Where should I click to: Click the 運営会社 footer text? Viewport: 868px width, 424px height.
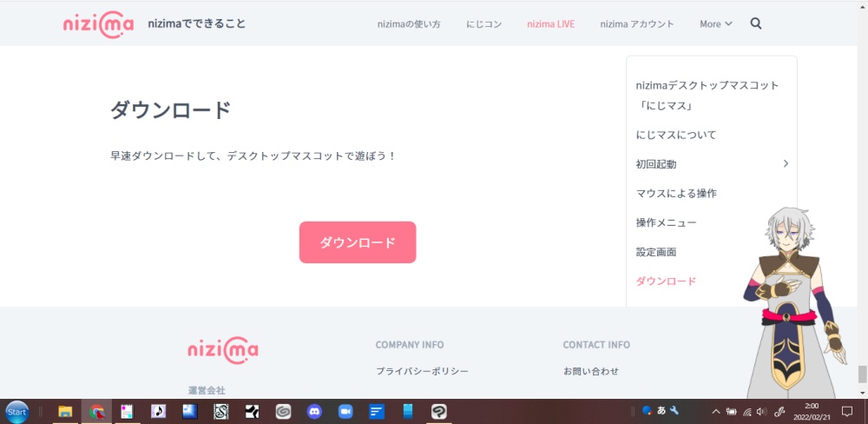(x=207, y=390)
